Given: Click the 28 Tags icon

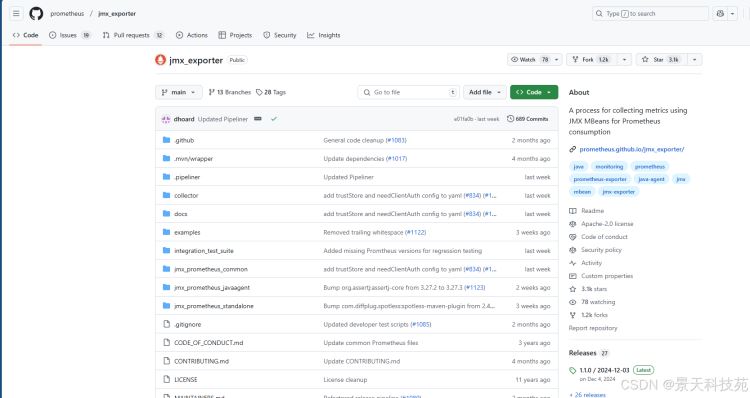Looking at the screenshot, I should click(259, 92).
